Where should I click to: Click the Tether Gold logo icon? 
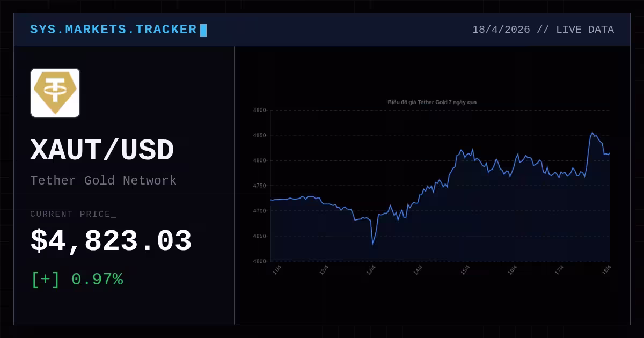click(x=55, y=93)
